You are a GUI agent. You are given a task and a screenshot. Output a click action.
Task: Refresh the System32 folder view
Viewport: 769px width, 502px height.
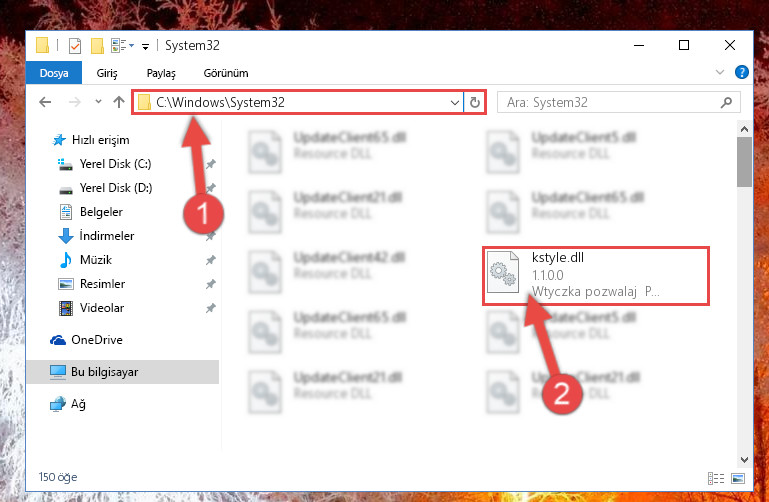474,102
